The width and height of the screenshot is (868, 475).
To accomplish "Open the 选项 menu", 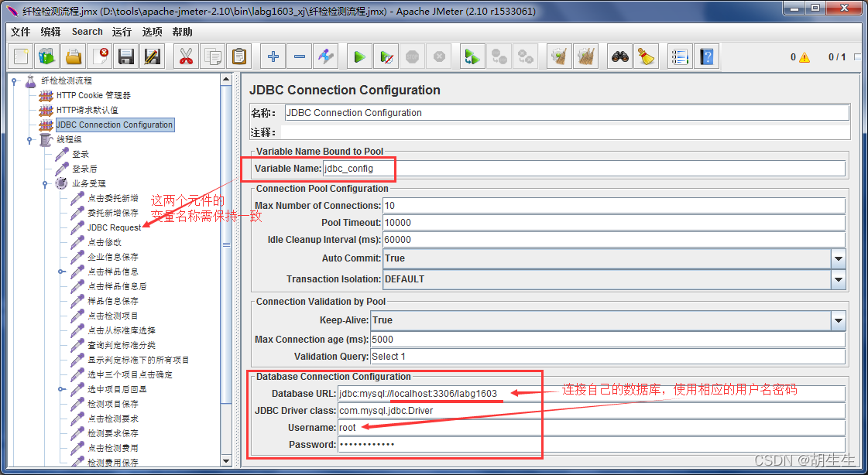I will pos(153,32).
